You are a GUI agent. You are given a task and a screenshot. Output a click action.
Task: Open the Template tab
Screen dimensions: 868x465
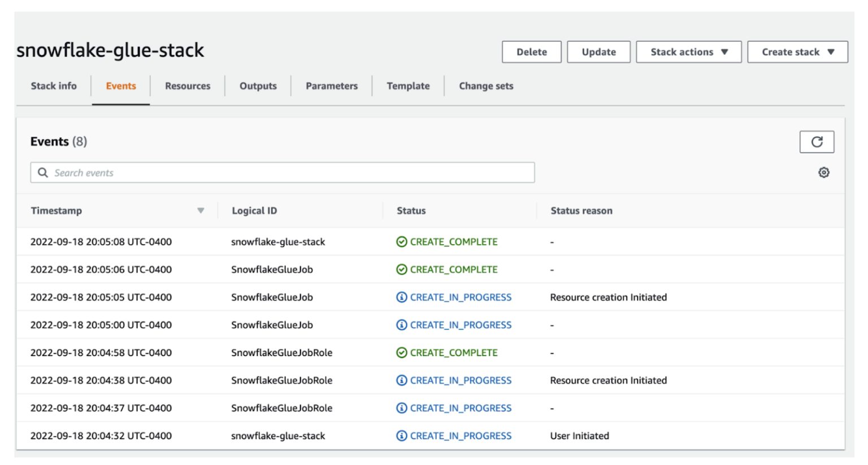point(407,86)
